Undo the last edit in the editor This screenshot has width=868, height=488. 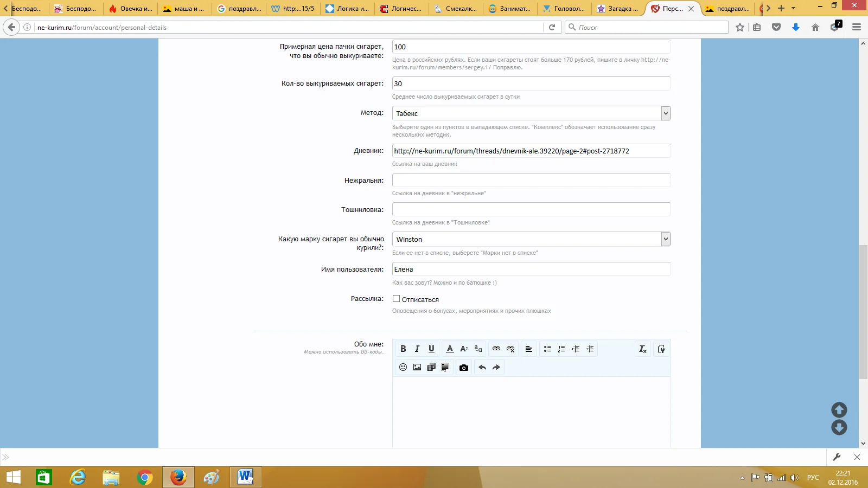coord(482,368)
